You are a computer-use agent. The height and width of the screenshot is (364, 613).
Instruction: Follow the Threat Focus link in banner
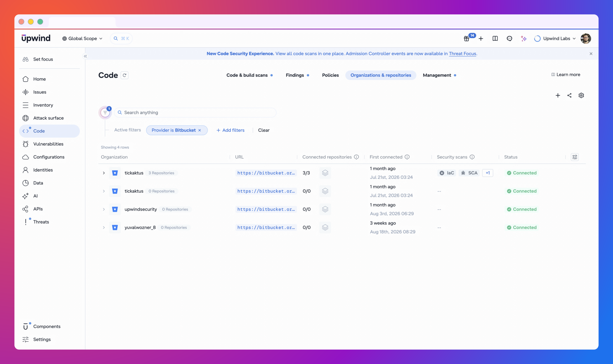coord(462,54)
